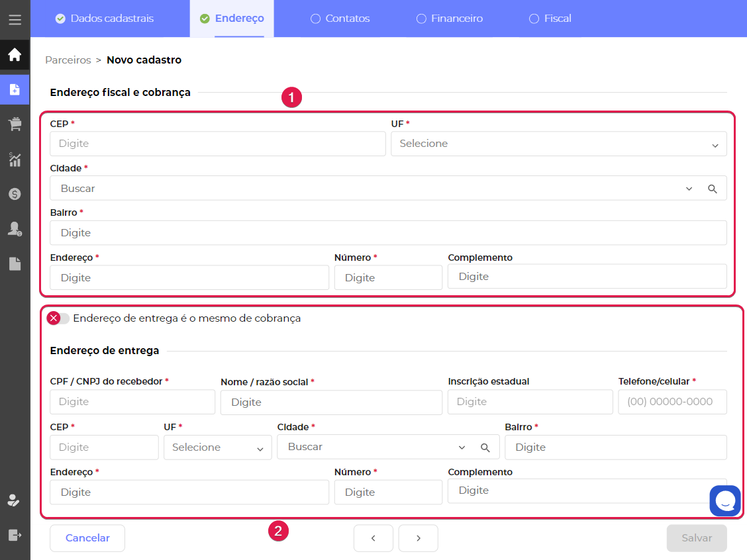747x560 pixels.
Task: Click the shopping cart sidebar icon
Action: click(x=15, y=124)
